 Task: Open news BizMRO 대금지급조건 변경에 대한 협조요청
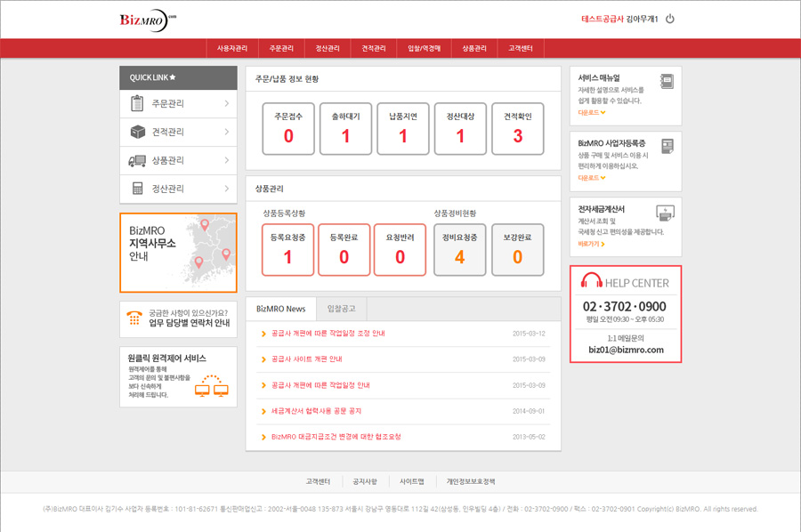pyautogui.click(x=336, y=437)
